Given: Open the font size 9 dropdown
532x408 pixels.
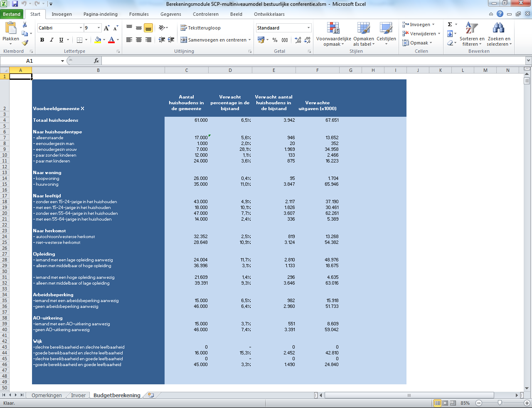Looking at the screenshot, I should [x=99, y=28].
